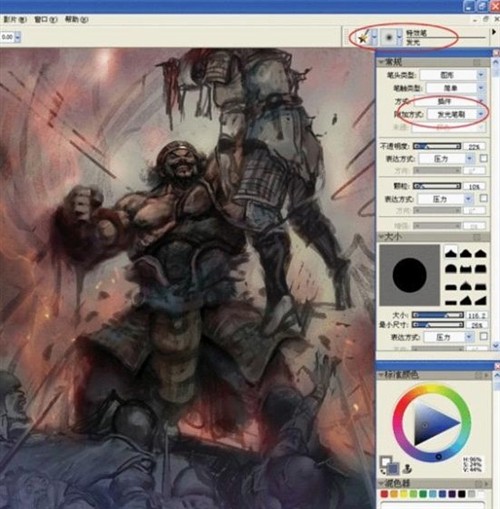Select the first pointed brush tip profile

tap(450, 253)
